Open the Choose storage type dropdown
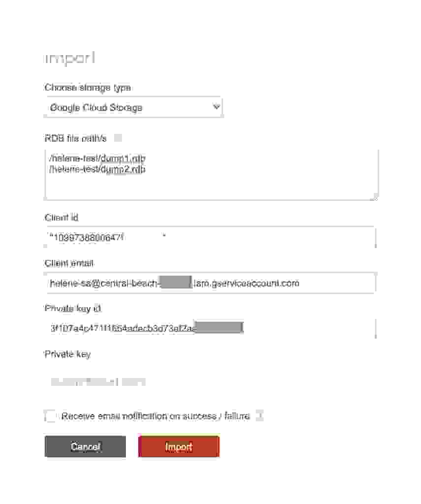The width and height of the screenshot is (421, 504). tap(133, 107)
